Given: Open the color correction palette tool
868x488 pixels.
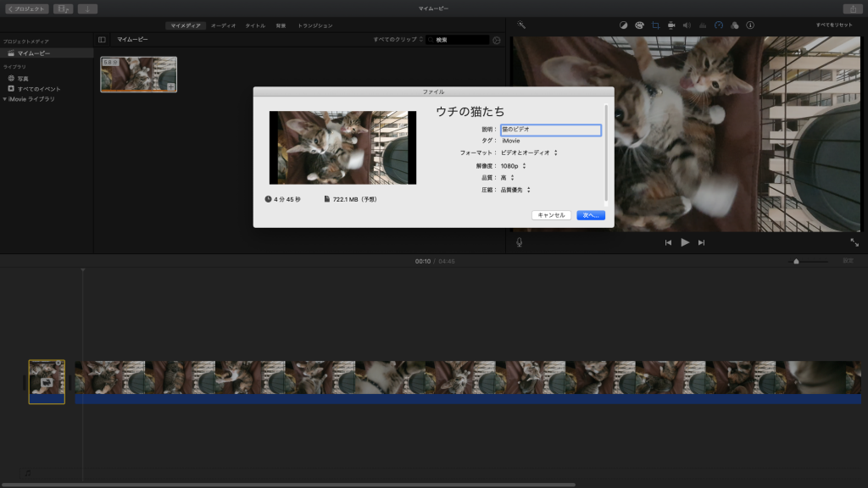Looking at the screenshot, I should (x=639, y=25).
